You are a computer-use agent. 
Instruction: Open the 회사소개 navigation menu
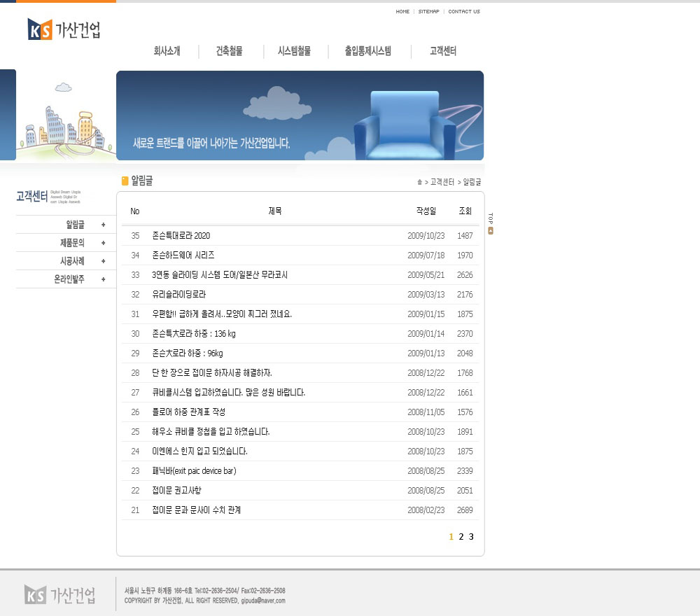click(x=167, y=51)
